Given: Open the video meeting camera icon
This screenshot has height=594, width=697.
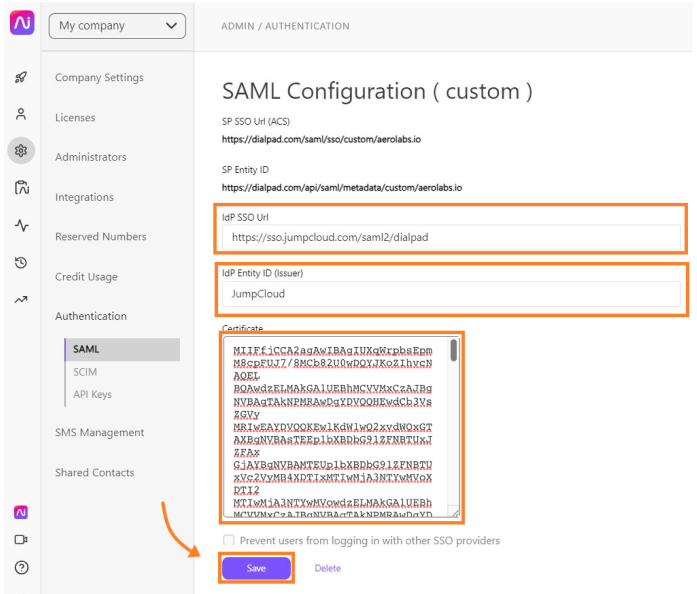Looking at the screenshot, I should coord(21,540).
